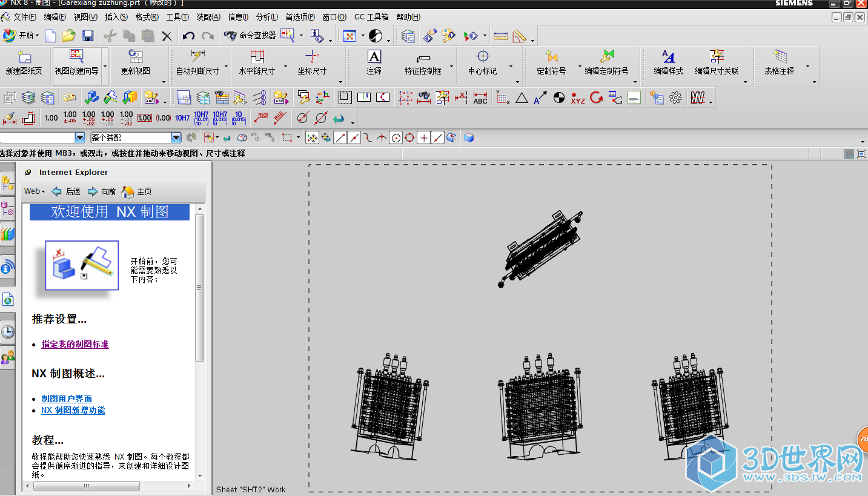Expand 定制符号 dropdown arrow
Screen dimensions: 868x496
tap(579, 67)
